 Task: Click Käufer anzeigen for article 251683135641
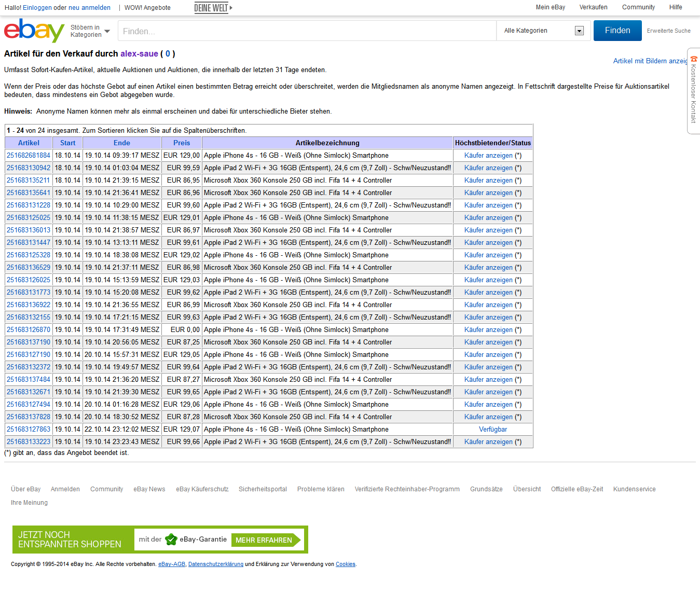(x=488, y=193)
